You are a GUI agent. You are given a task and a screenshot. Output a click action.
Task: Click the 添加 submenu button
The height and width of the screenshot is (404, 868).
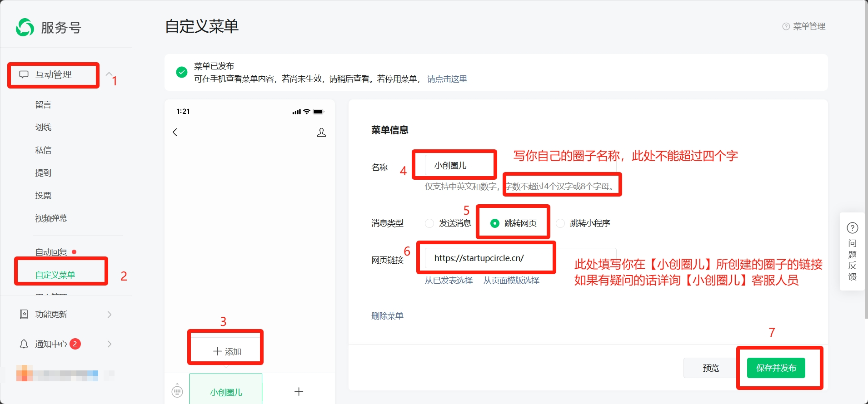click(227, 351)
